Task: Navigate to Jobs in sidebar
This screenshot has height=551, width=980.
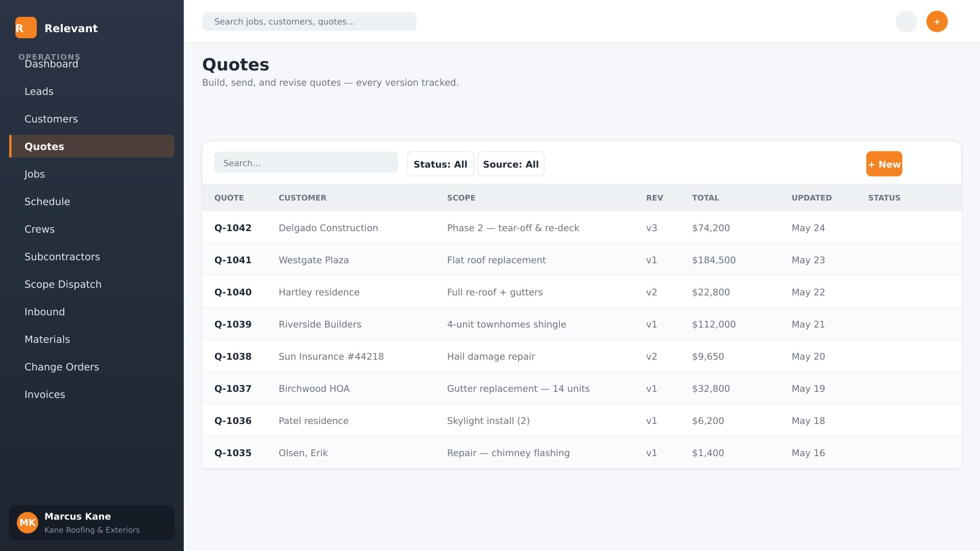Action: pos(92,174)
